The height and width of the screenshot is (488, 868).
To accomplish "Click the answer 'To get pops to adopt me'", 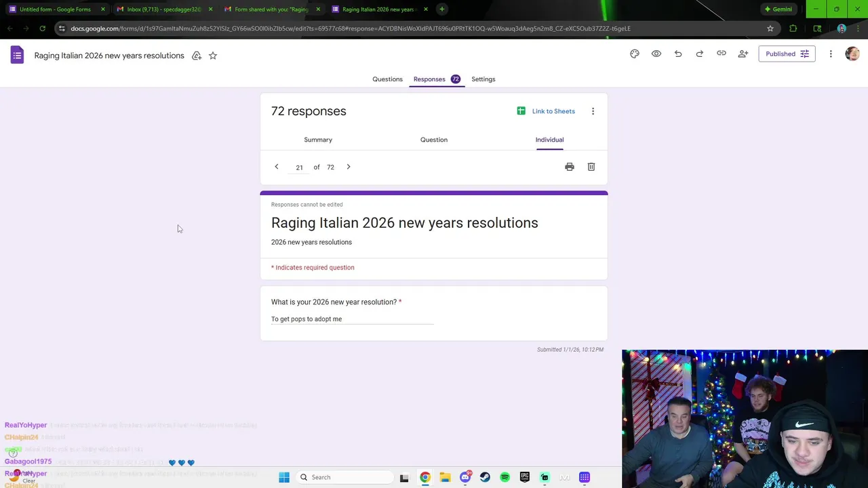I will pos(307,319).
